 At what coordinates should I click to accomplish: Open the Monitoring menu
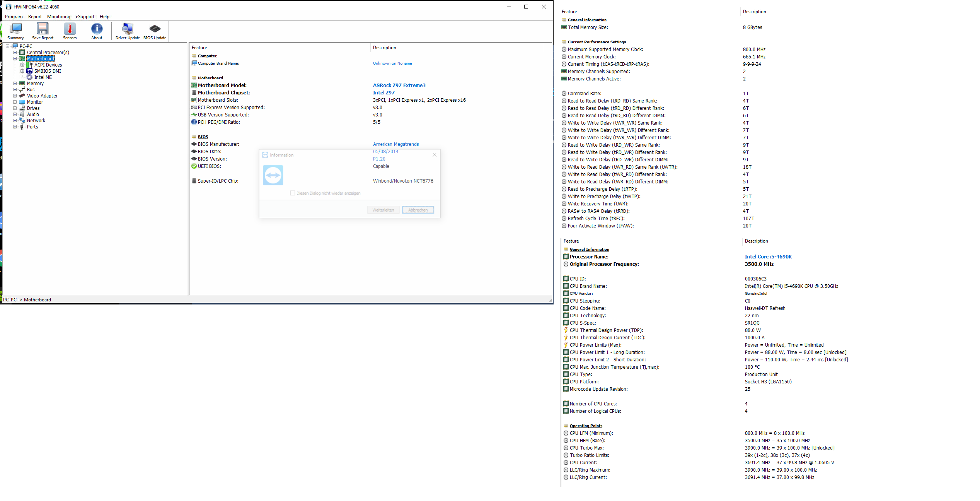pyautogui.click(x=59, y=17)
